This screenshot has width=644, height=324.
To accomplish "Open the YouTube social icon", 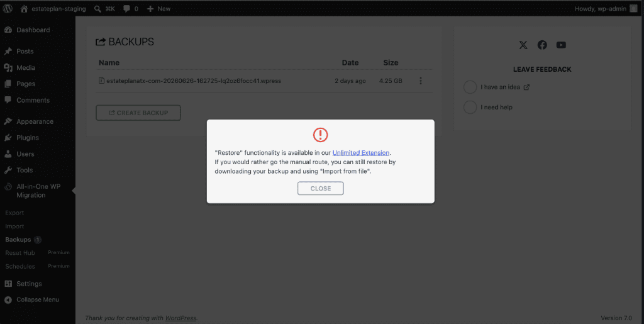I will tap(561, 45).
